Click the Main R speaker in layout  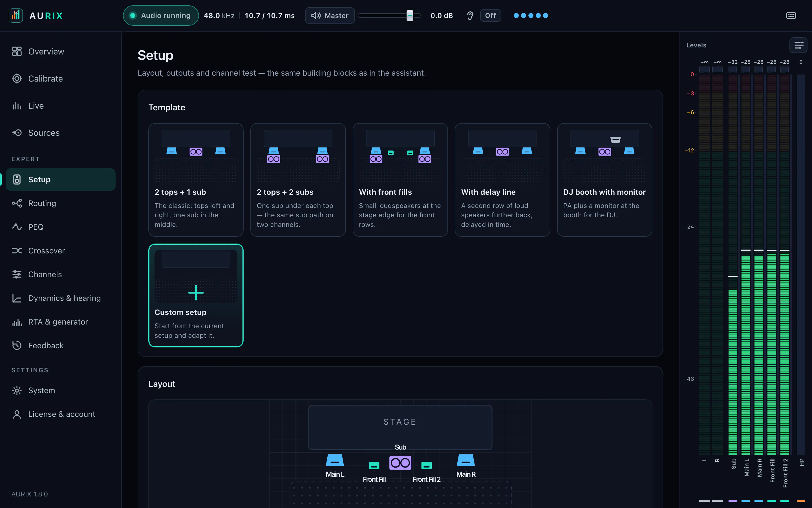click(466, 460)
